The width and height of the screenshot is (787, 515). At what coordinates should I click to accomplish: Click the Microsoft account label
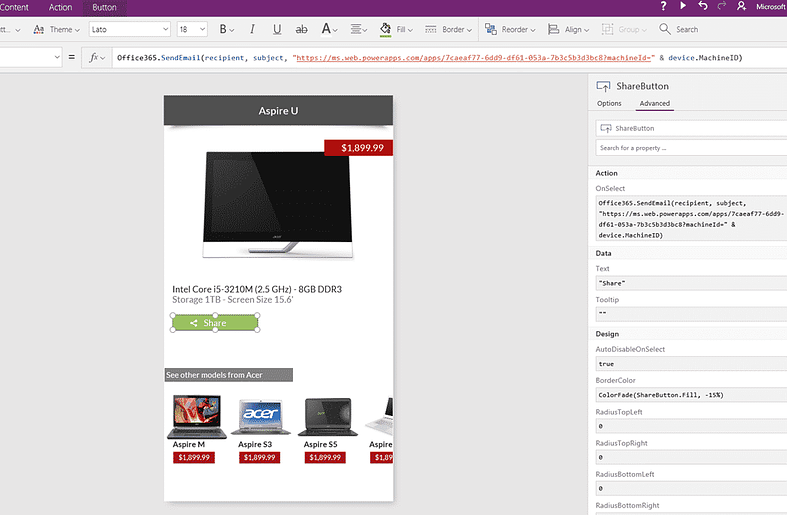(771, 7)
